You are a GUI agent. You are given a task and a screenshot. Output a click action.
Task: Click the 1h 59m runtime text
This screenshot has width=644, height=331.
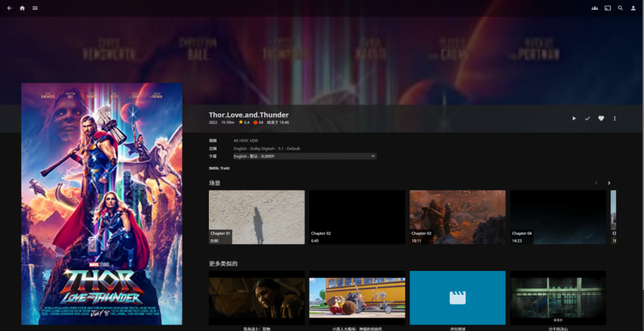coord(228,123)
